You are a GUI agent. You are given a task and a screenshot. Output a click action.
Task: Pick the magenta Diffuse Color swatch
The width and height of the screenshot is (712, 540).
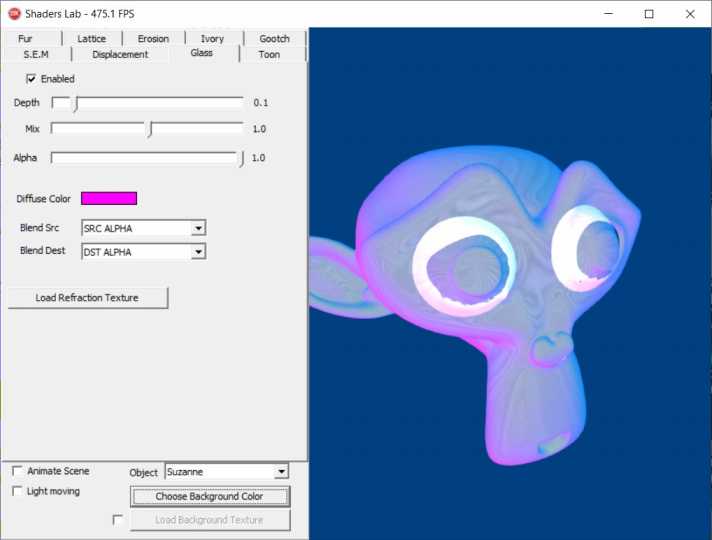pyautogui.click(x=108, y=199)
